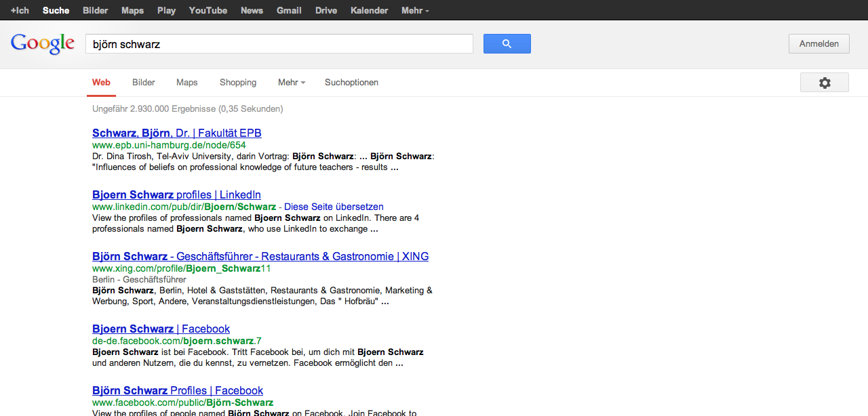Viewport: 868px width, 416px height.
Task: Open YouTube from the top navigation bar
Action: [208, 10]
